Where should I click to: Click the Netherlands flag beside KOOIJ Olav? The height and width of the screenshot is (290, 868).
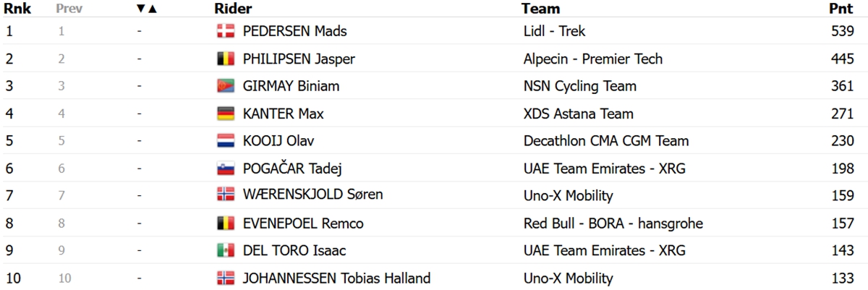coord(226,141)
